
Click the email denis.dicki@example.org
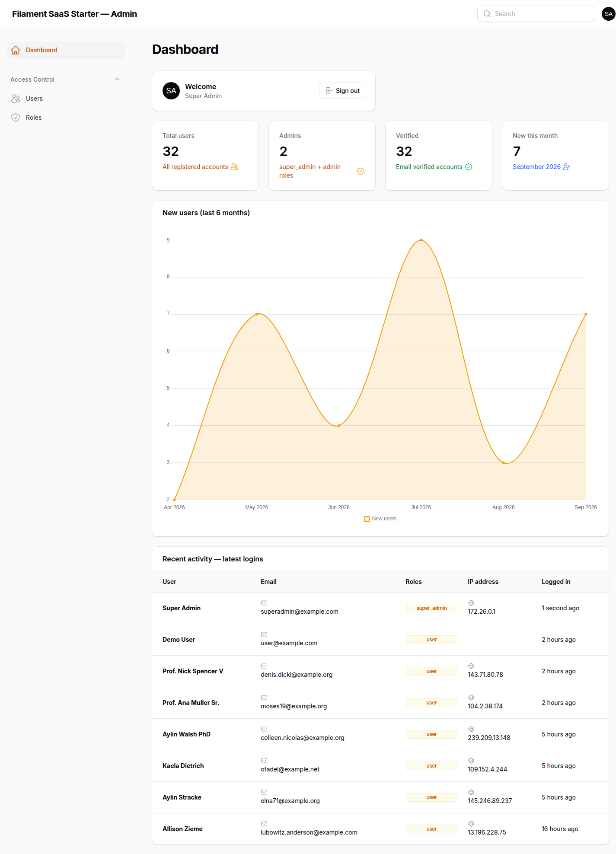(x=297, y=675)
